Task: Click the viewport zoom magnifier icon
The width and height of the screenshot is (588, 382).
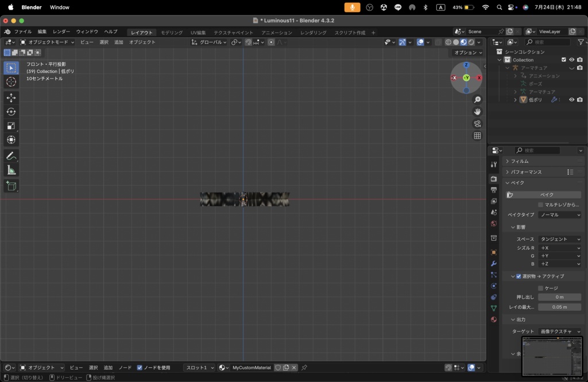Action: point(477,100)
